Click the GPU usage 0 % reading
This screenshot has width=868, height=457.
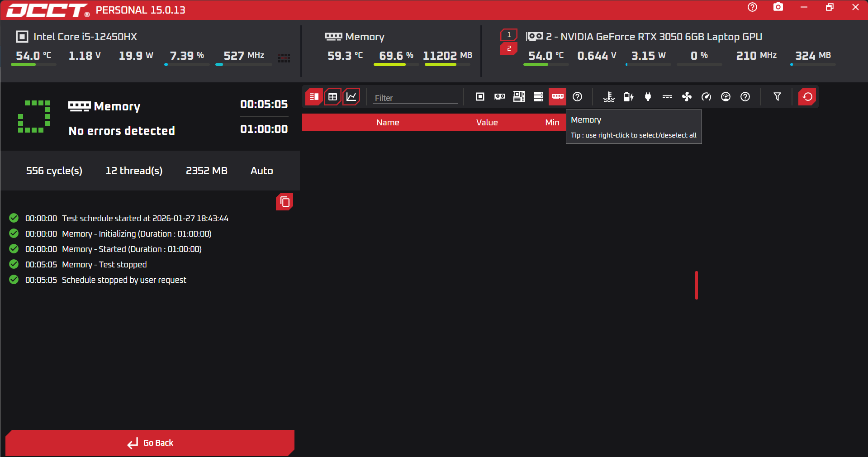699,56
